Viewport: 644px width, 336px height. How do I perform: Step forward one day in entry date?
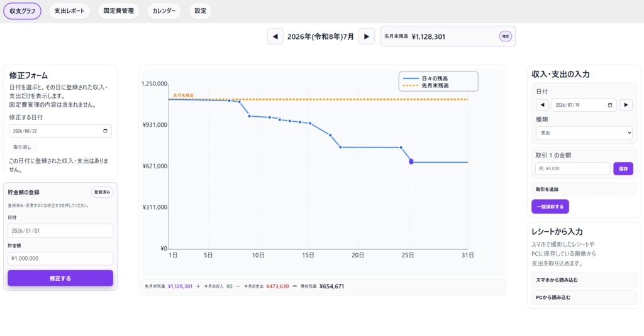626,105
